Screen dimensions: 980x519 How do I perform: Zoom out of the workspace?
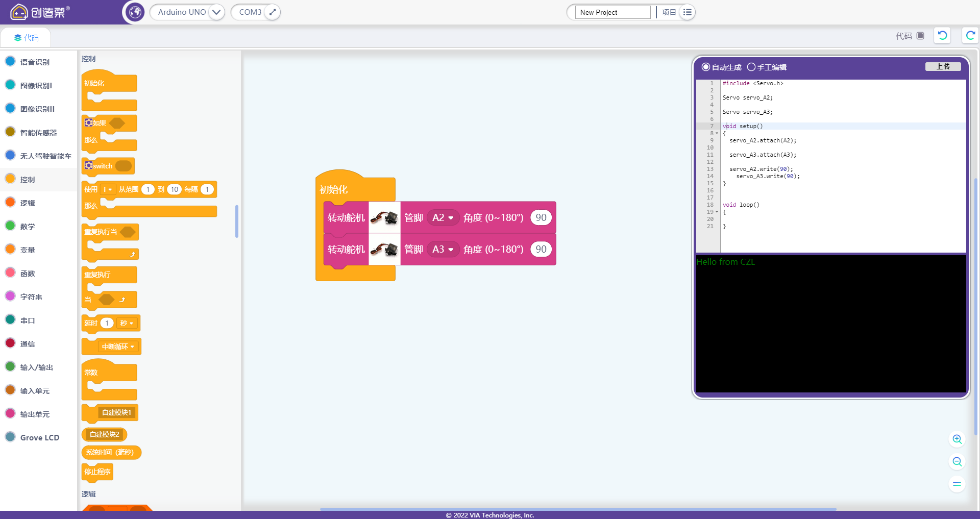point(957,462)
